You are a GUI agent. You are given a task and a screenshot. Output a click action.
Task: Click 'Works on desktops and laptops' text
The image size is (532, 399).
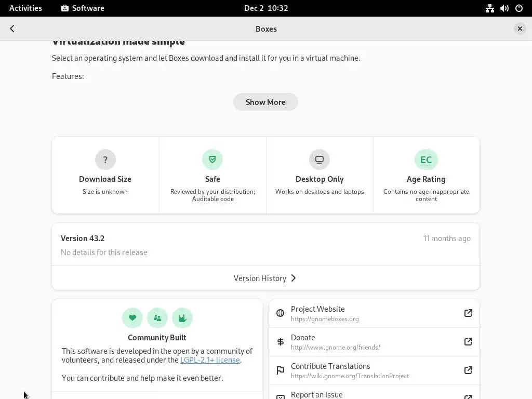320,192
